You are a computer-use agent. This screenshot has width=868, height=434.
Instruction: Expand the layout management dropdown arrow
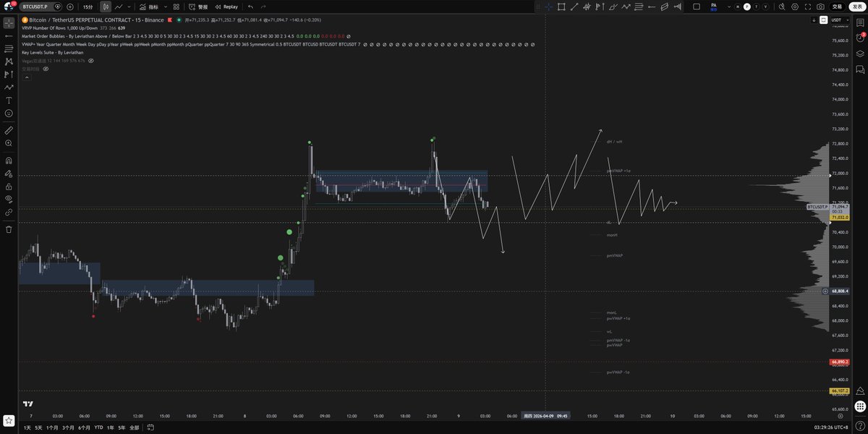(x=728, y=7)
